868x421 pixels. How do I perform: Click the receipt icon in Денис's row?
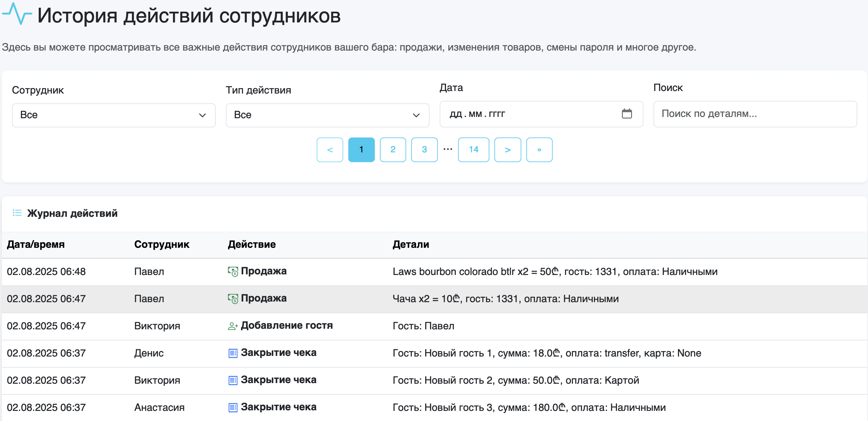pos(232,353)
